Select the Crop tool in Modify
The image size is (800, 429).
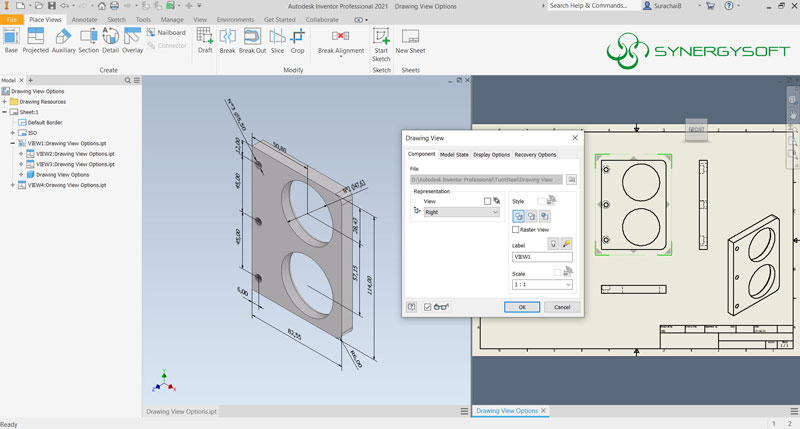(298, 38)
